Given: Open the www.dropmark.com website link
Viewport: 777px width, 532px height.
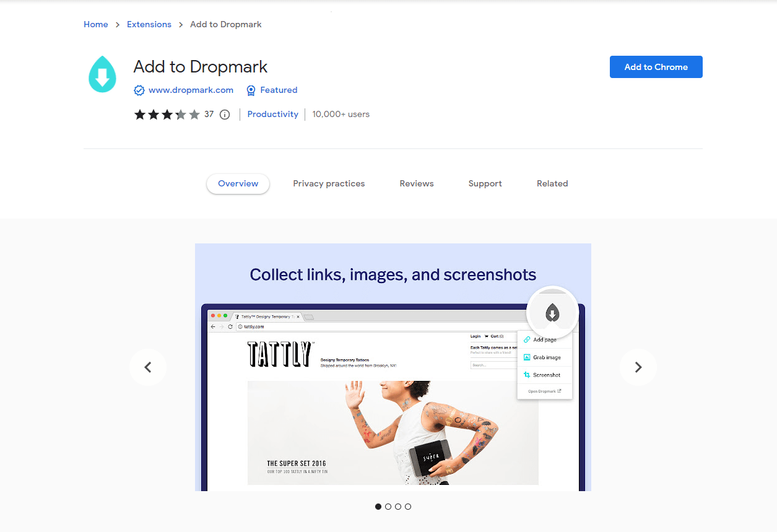Looking at the screenshot, I should pos(191,90).
